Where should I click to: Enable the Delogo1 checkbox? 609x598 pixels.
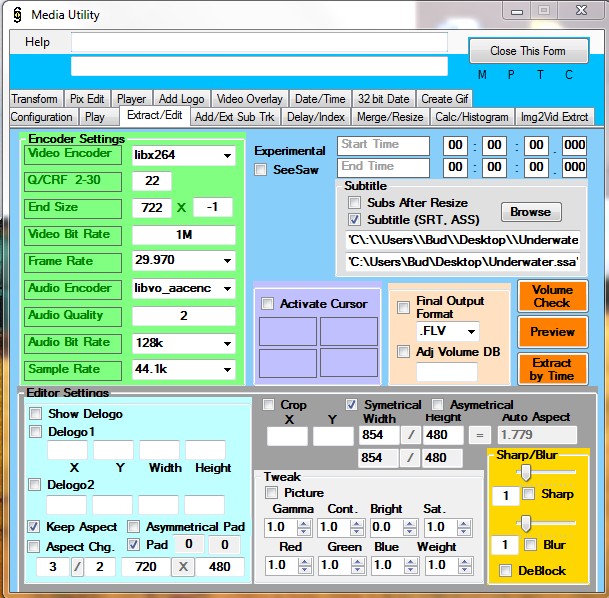tap(36, 431)
